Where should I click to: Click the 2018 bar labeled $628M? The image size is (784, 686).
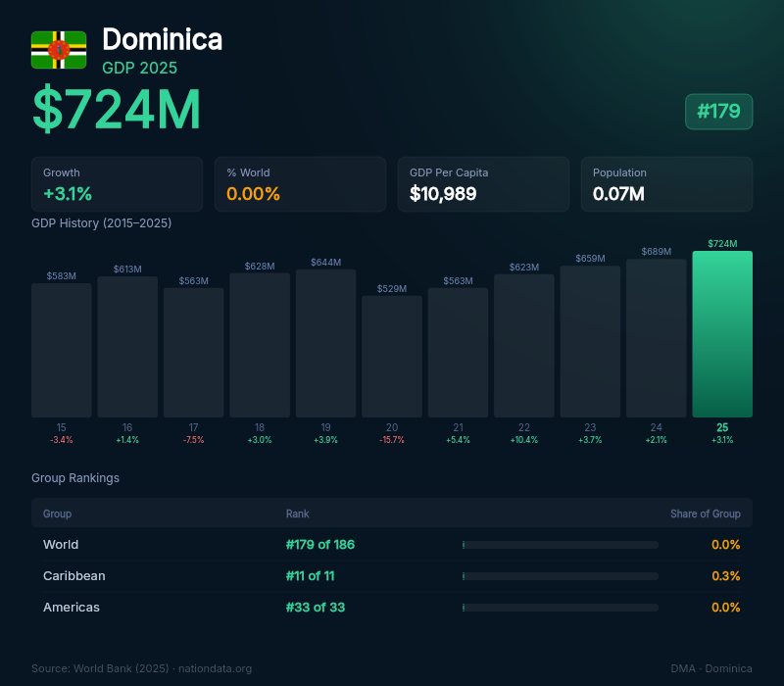tap(260, 345)
